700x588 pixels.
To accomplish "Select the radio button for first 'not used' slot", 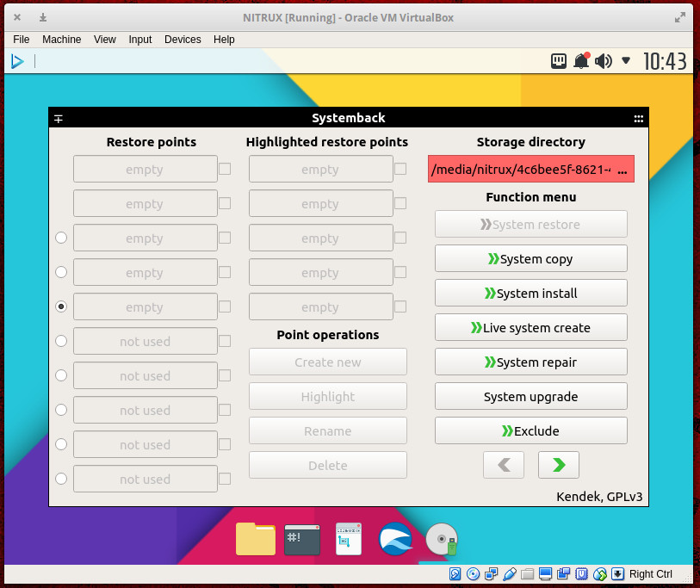I will [x=61, y=341].
